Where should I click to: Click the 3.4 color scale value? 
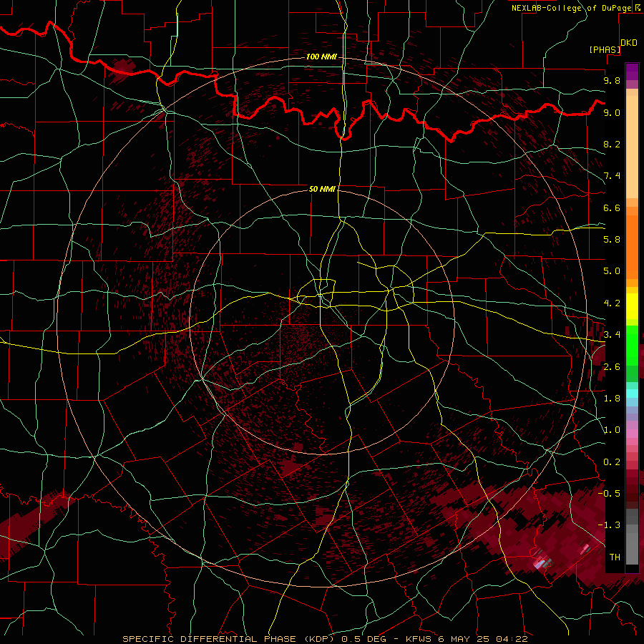click(612, 335)
